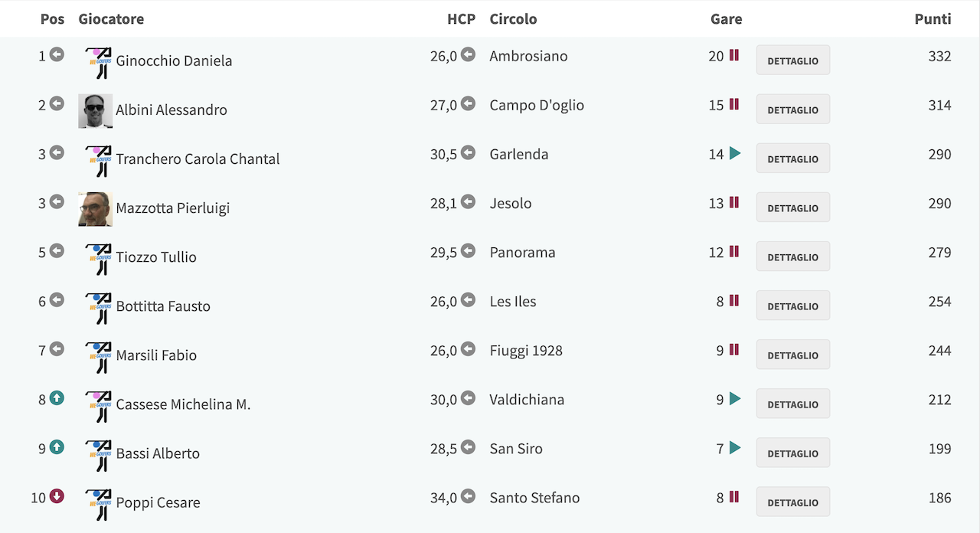The width and height of the screenshot is (980, 533).
Task: Click the golfer avatar icon of Marsili Fabio
Action: (98, 356)
